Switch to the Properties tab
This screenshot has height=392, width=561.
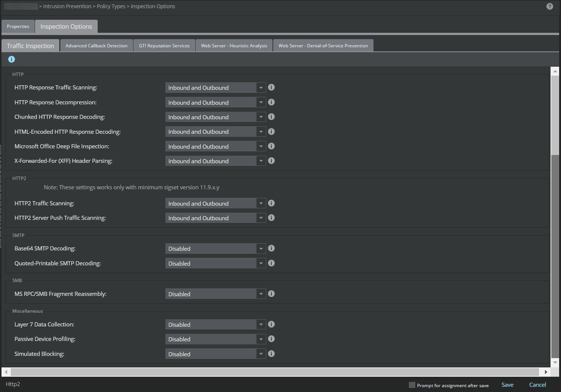[18, 26]
